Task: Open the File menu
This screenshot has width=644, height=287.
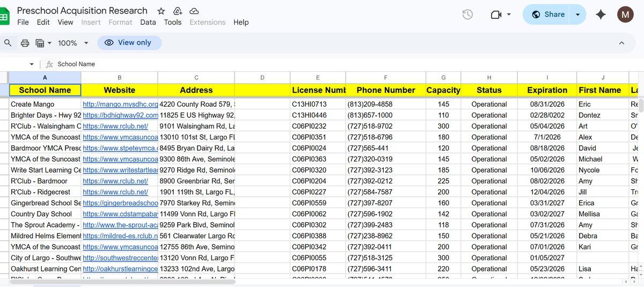Action: (23, 22)
